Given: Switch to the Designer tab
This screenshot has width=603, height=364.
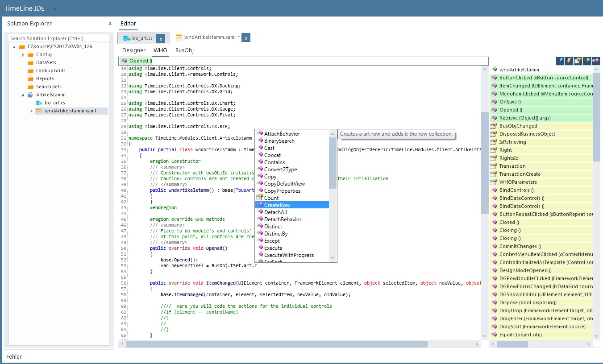Looking at the screenshot, I should coord(134,50).
